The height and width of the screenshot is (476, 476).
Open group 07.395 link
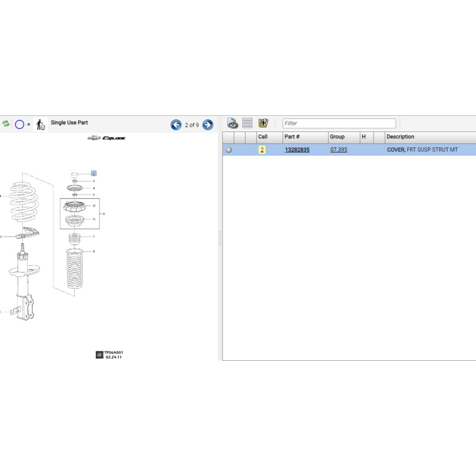coord(338,150)
